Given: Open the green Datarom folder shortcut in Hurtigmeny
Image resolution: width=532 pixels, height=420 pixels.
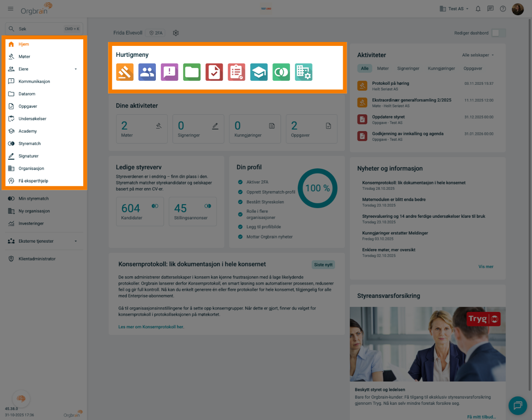Looking at the screenshot, I should 192,72.
